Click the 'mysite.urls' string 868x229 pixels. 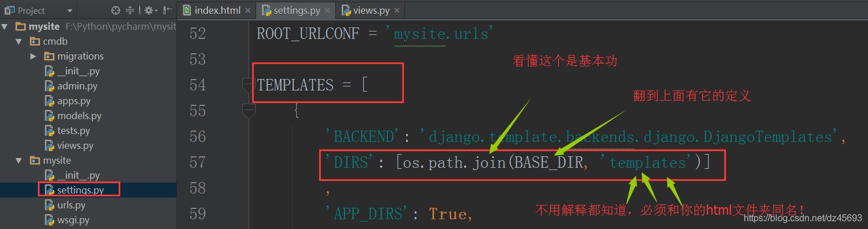click(441, 34)
